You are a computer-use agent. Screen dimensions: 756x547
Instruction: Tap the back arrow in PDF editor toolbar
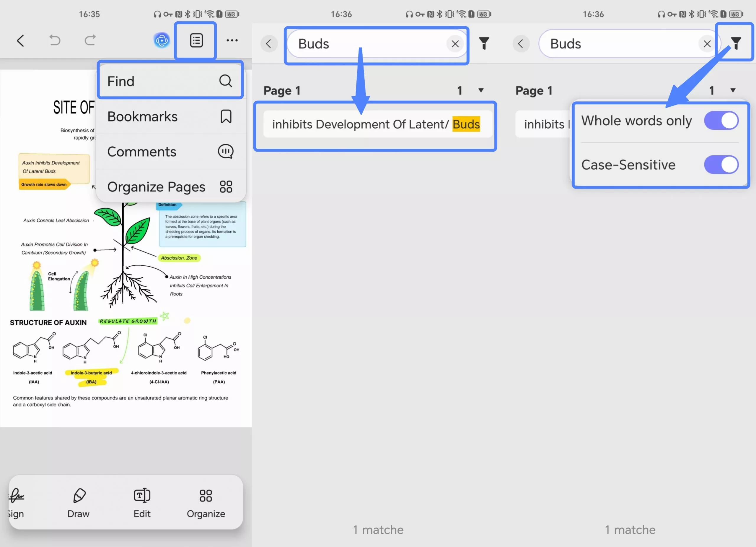(x=21, y=41)
